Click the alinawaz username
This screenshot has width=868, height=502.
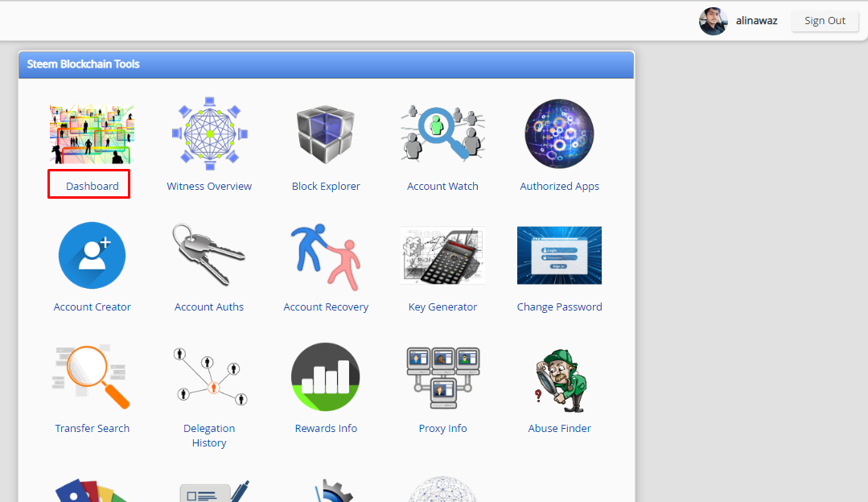click(x=756, y=20)
